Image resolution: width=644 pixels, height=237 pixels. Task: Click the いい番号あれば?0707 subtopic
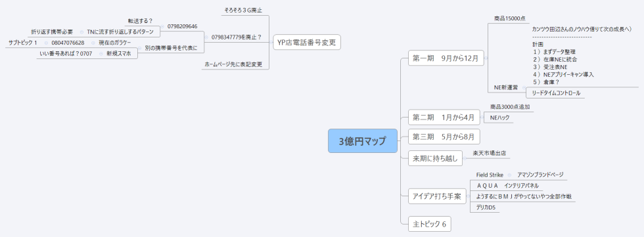(x=66, y=53)
